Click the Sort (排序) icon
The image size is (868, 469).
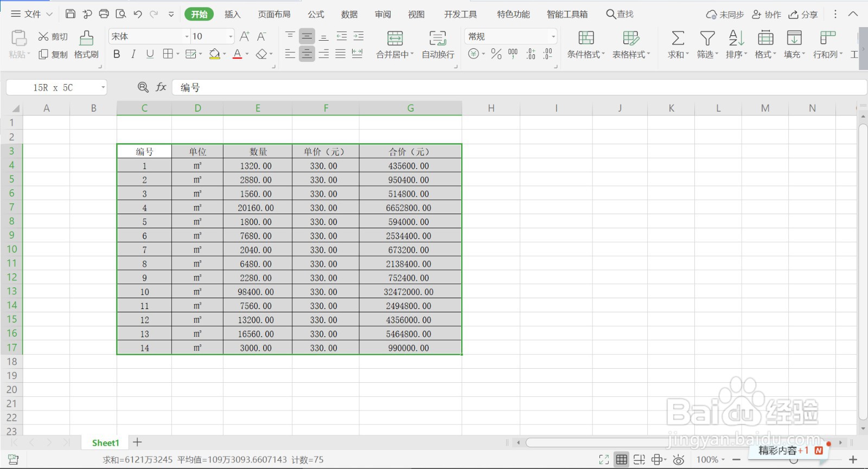point(736,38)
